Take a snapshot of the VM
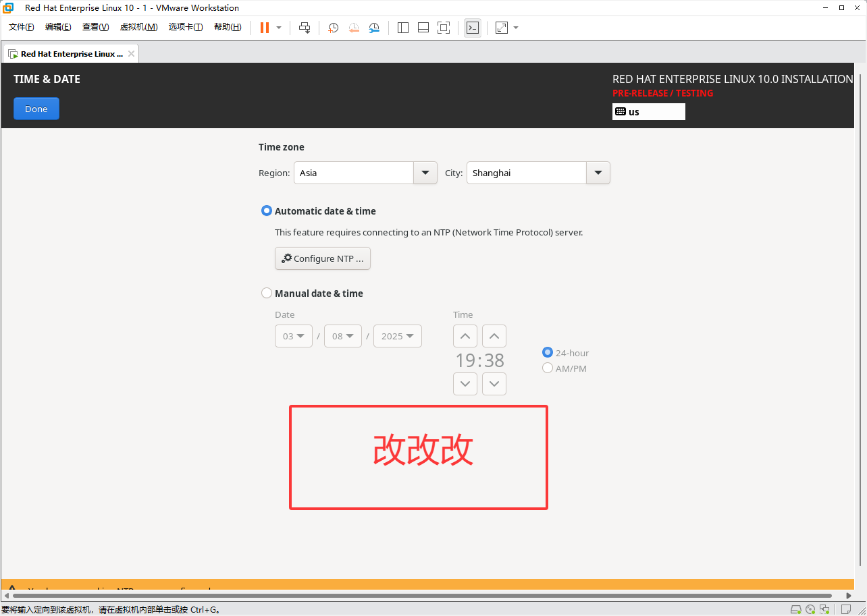The width and height of the screenshot is (867, 616). tap(334, 28)
